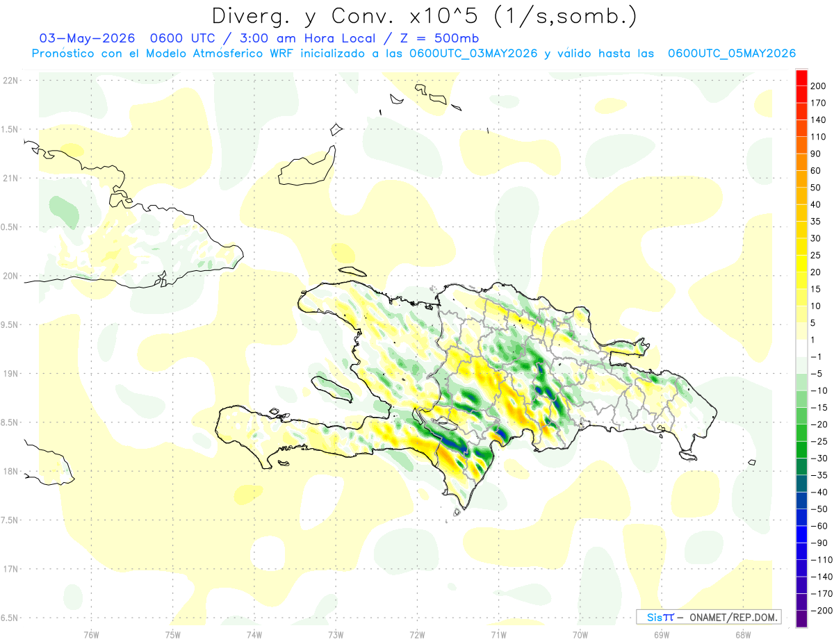This screenshot has width=834, height=644.
Task: Click the 6.5N bottom latitude label
Action: [x=10, y=618]
